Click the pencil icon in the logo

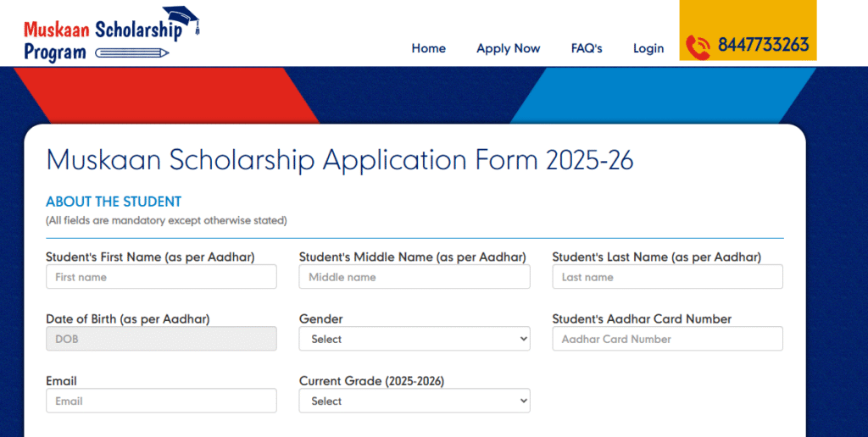pyautogui.click(x=132, y=53)
